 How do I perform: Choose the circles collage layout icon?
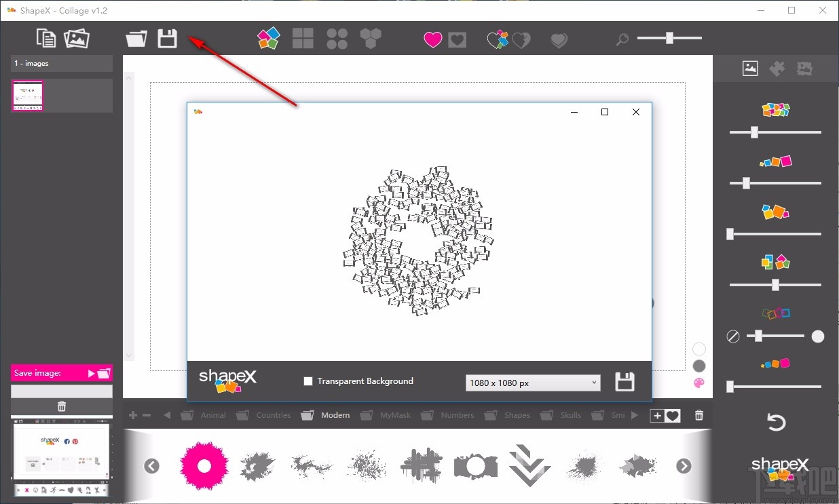(x=337, y=39)
